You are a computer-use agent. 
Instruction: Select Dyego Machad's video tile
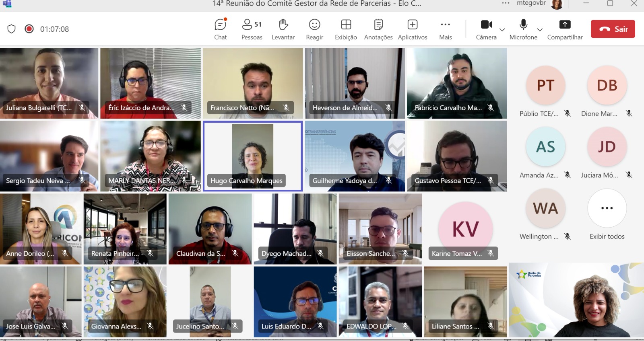pyautogui.click(x=295, y=229)
